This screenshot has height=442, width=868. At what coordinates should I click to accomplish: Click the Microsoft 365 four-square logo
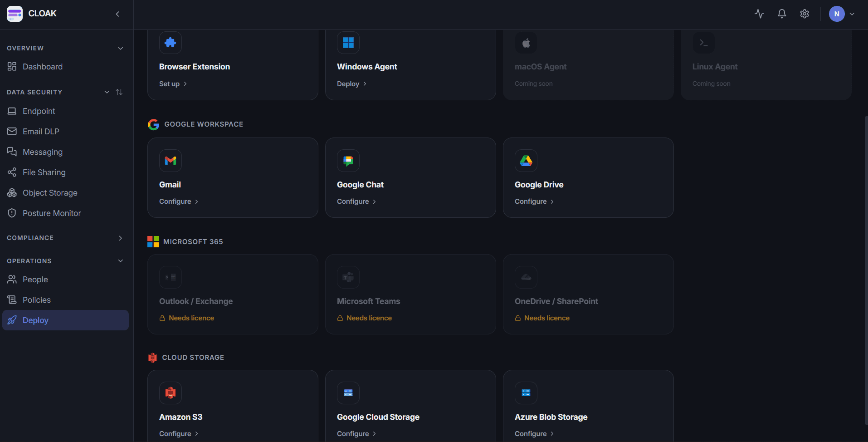(153, 241)
